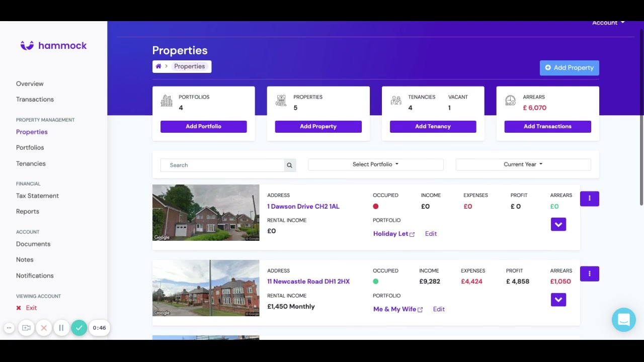Click the home icon in the breadcrumb
This screenshot has height=362, width=644.
pos(158,66)
